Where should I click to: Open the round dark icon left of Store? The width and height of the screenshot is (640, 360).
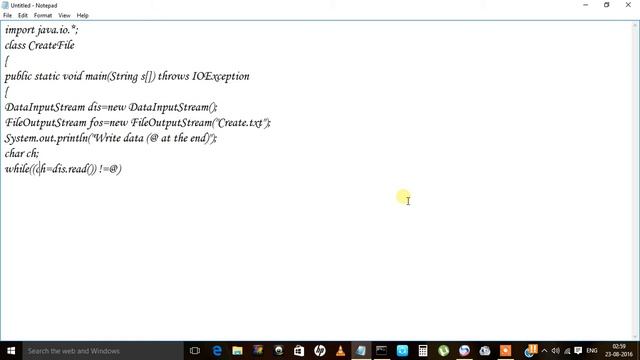[279, 351]
